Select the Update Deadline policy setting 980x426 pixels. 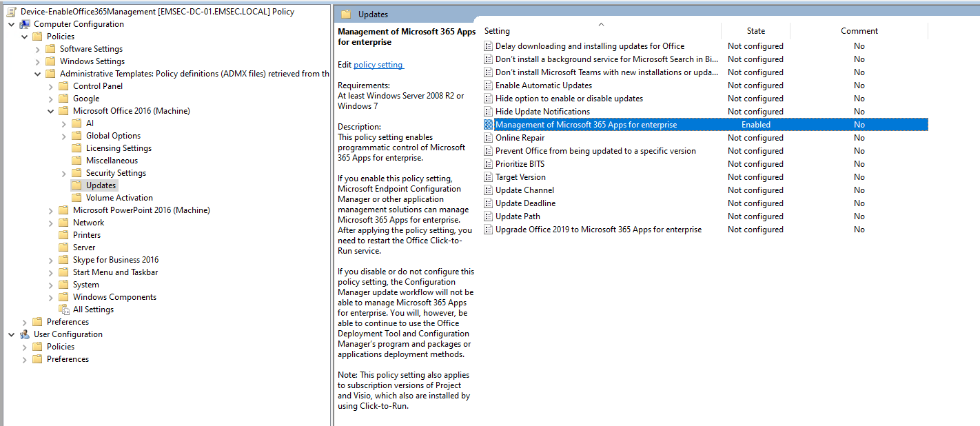(525, 203)
